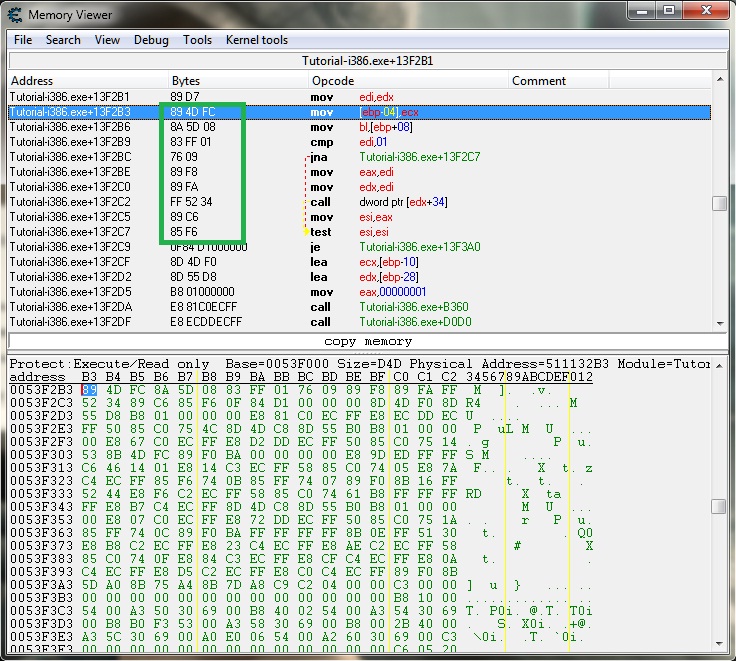Select row Tutorial-i386.exe+13F2C0 mov edx,edi
Viewport: 736px width, 661px height.
click(x=360, y=187)
